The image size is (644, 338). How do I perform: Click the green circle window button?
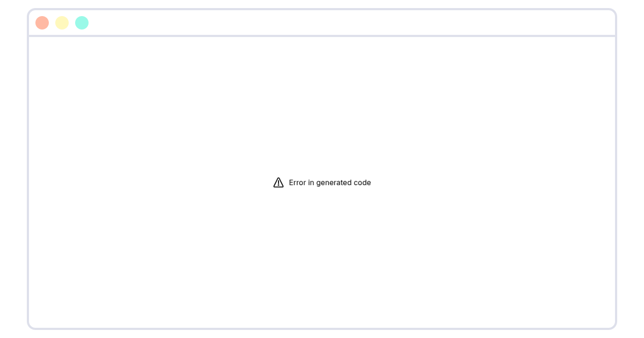pos(82,23)
